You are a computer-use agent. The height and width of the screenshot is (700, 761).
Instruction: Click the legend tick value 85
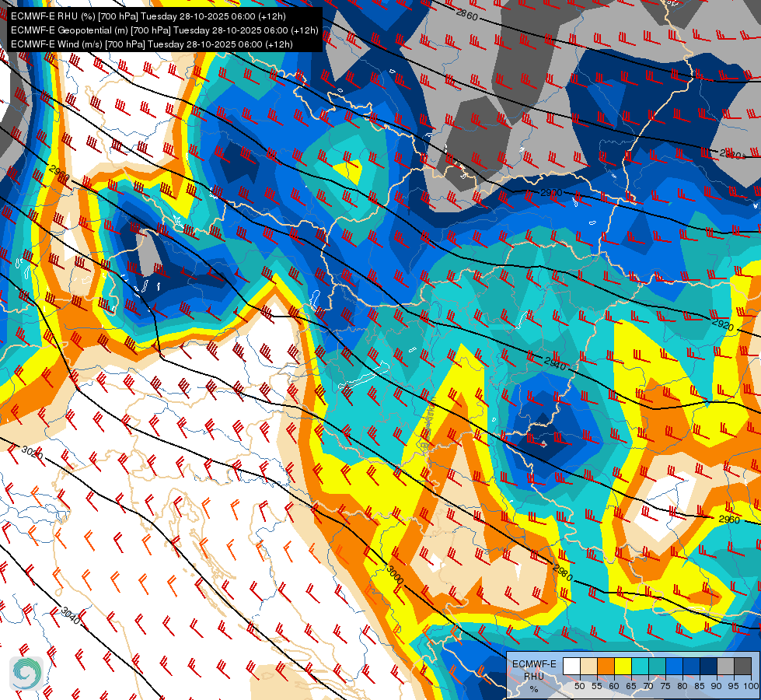700,686
